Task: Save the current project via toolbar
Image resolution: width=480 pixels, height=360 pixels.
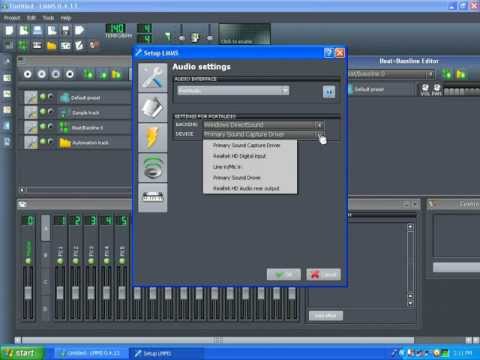Action: pyautogui.click(x=66, y=31)
